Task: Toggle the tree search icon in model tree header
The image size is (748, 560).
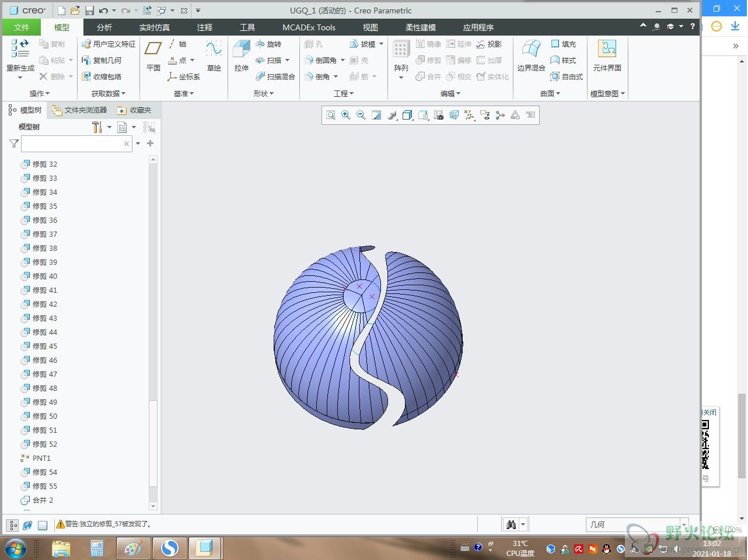Action: [x=149, y=127]
